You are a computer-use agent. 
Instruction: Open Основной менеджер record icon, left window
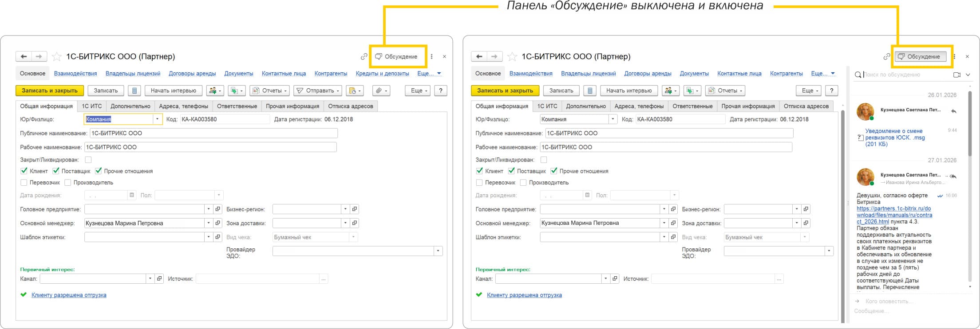218,223
